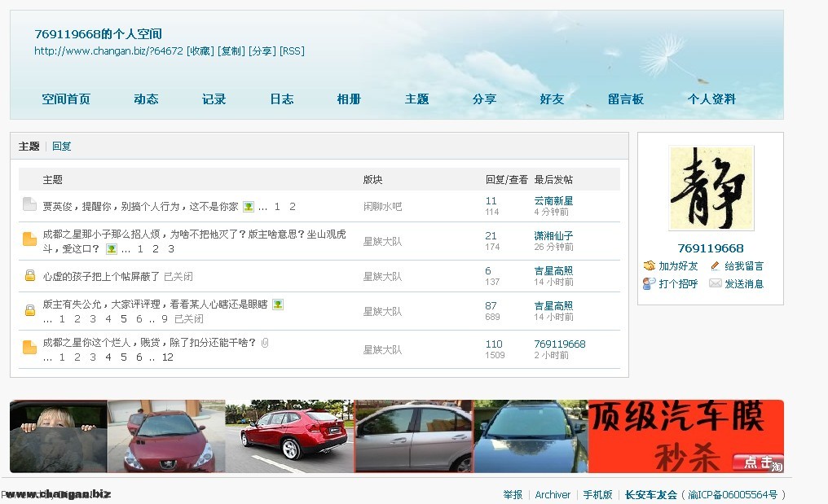Click the image icon after 版主有失公允 thread title

(278, 305)
